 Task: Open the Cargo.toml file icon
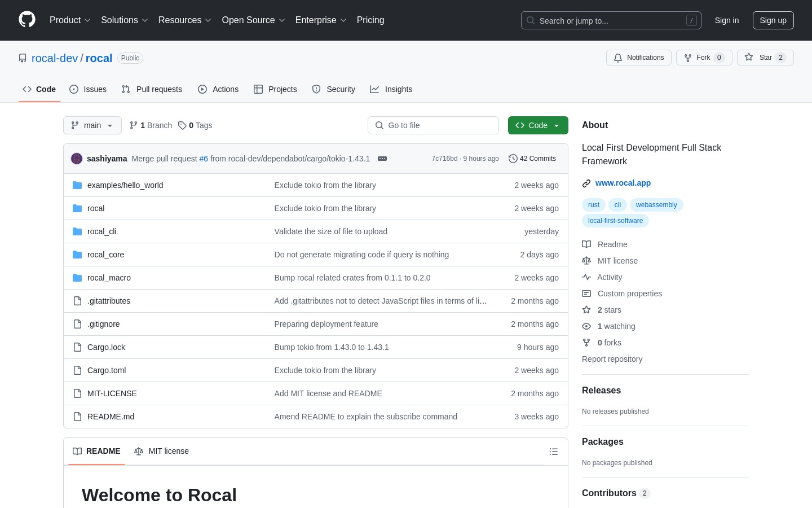[x=77, y=370]
